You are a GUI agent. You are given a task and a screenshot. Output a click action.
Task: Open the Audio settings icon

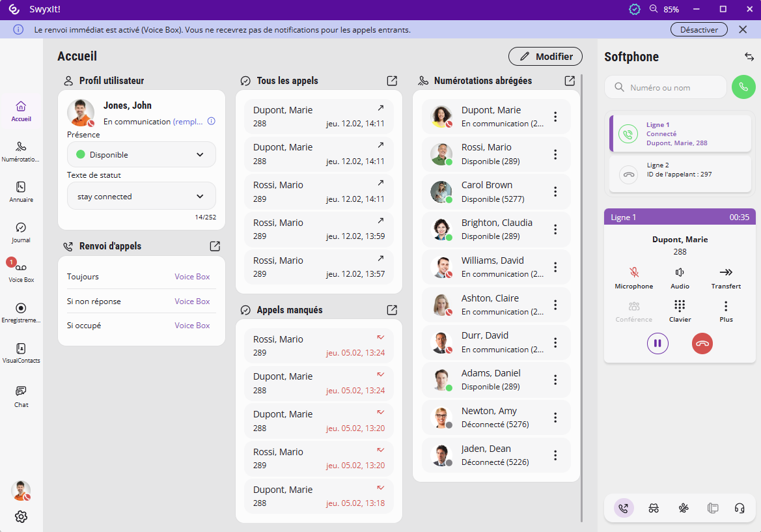[x=680, y=272]
